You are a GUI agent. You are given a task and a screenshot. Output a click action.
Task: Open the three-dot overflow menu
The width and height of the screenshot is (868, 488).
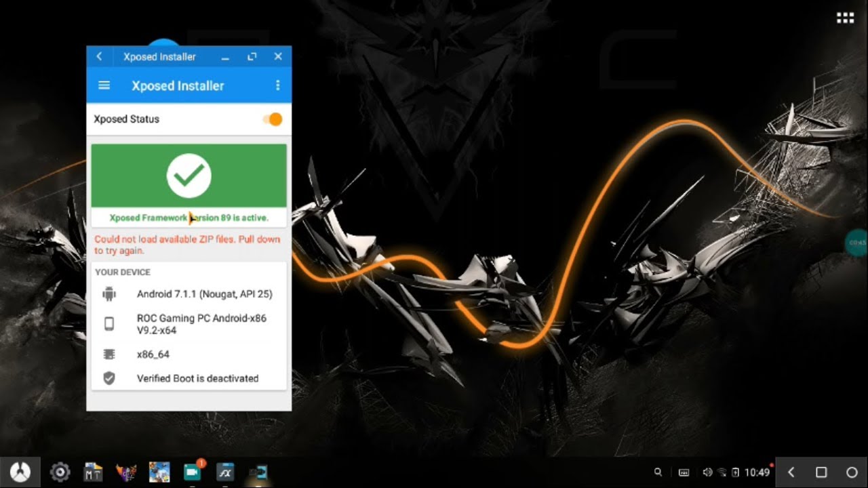(277, 85)
